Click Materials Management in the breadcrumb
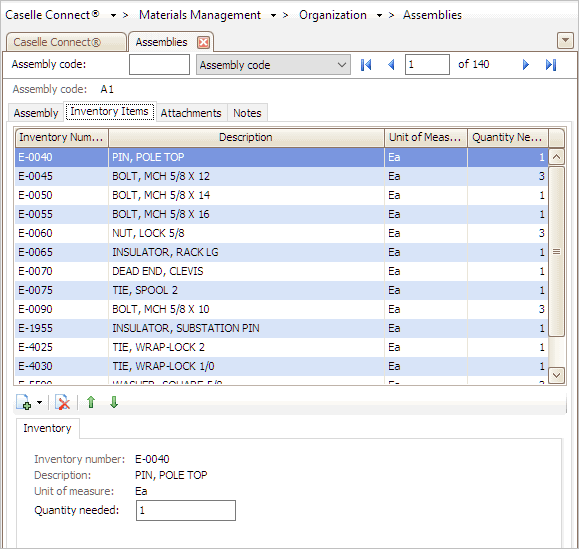Viewport: 579px width, 549px height. [x=200, y=15]
